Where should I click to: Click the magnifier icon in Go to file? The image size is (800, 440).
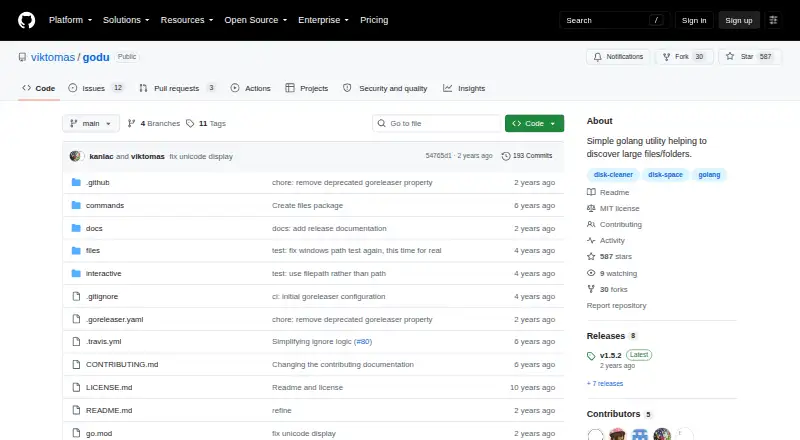click(381, 124)
